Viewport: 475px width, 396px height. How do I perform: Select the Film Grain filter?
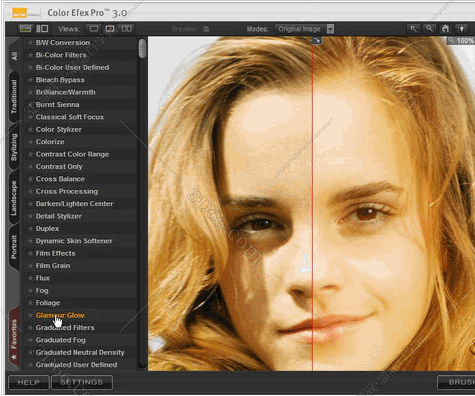pos(80,265)
